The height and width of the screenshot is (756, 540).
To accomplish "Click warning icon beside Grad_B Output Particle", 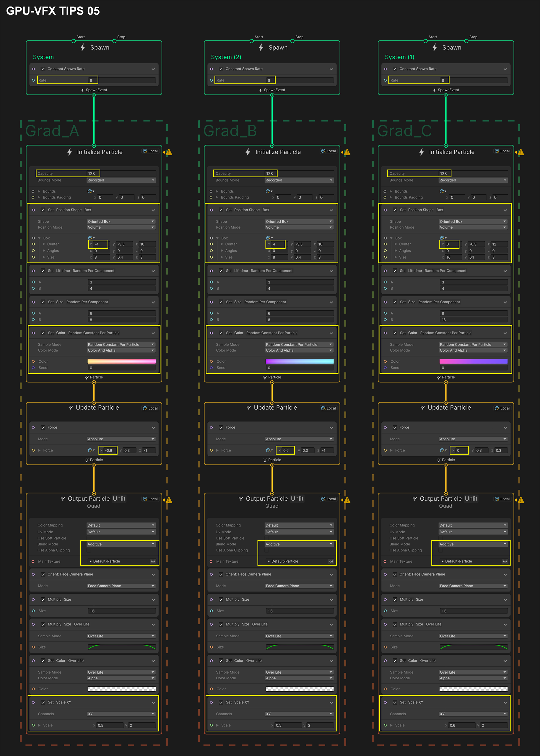I will point(347,500).
